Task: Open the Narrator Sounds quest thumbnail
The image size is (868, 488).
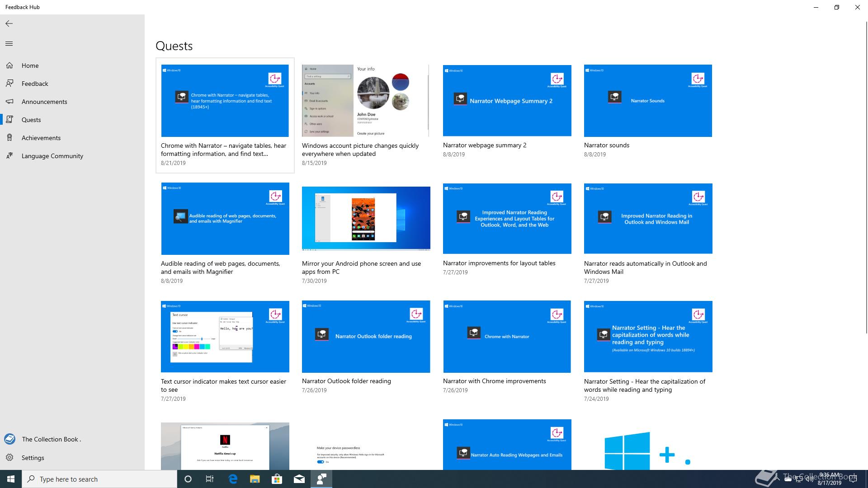Action: [x=648, y=101]
